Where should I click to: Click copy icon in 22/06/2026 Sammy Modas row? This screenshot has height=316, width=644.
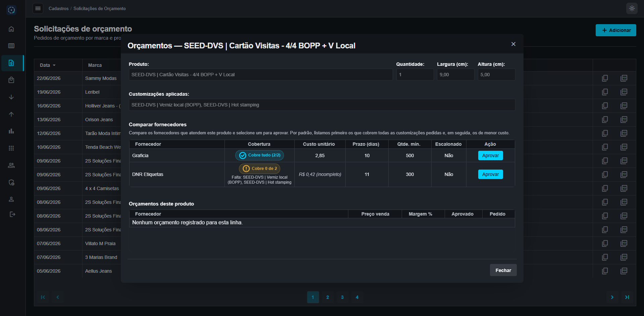click(605, 78)
